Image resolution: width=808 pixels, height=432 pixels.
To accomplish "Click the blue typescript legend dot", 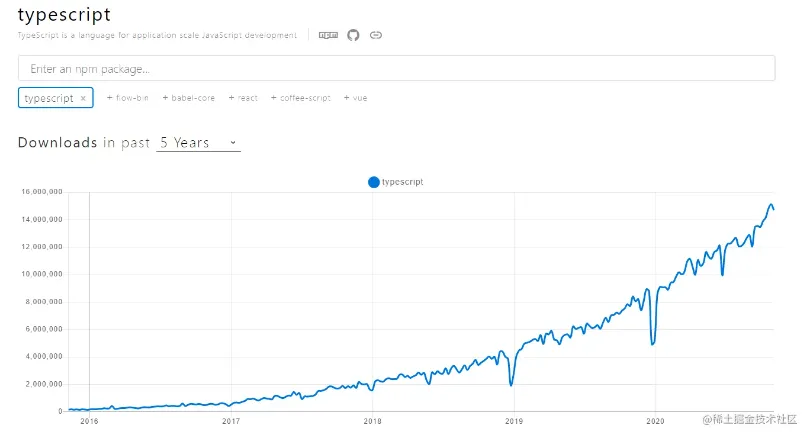I will tap(374, 182).
